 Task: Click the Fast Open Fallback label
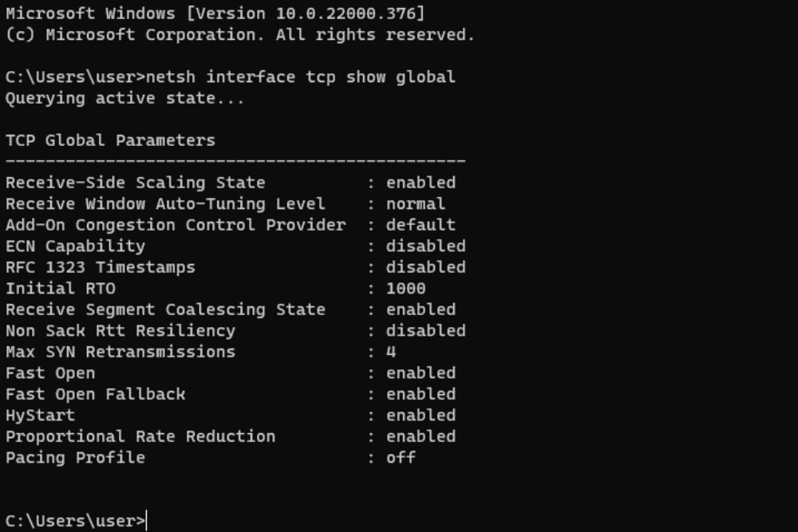pos(96,394)
